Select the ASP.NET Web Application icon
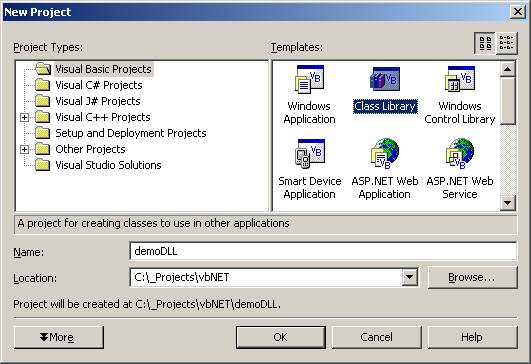This screenshot has height=364, width=531. tap(385, 153)
